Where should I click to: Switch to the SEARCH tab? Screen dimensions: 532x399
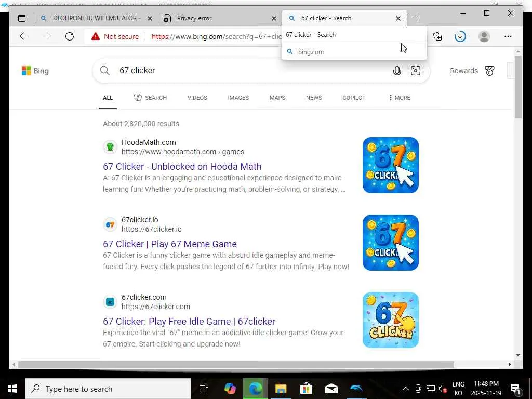(150, 98)
